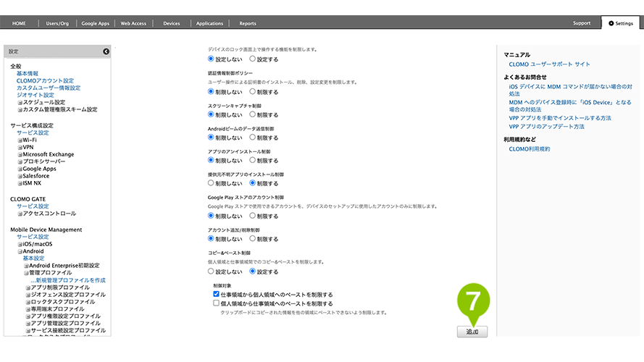The image size is (644, 362).
Task: Expand アプリ管理設定プロファイル node
Action: [x=28, y=324]
